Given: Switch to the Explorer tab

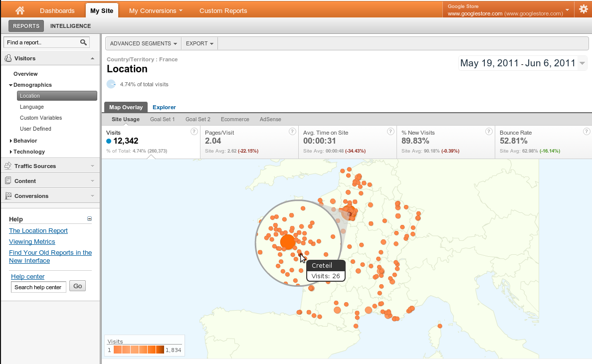Looking at the screenshot, I should (164, 107).
